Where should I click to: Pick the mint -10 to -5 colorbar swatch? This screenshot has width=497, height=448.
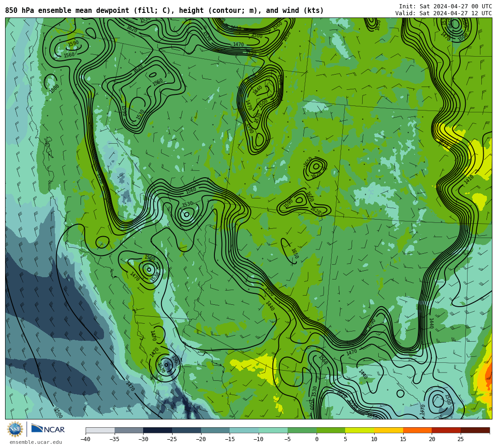273,430
